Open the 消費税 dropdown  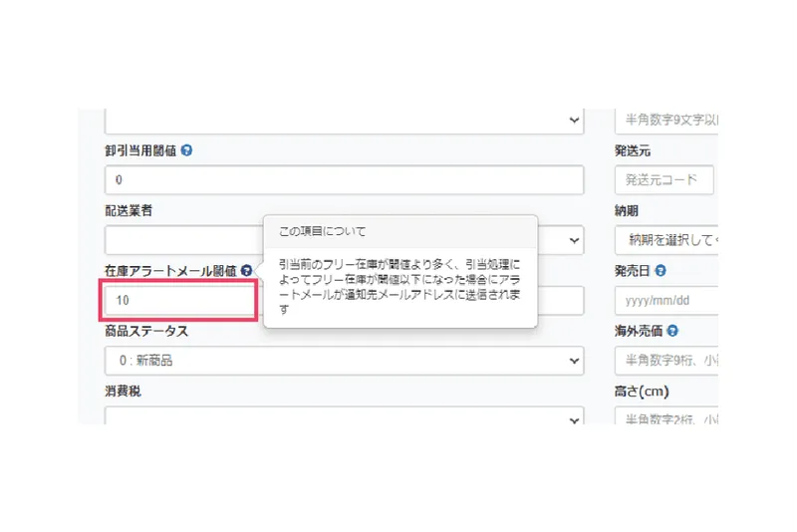click(x=344, y=415)
